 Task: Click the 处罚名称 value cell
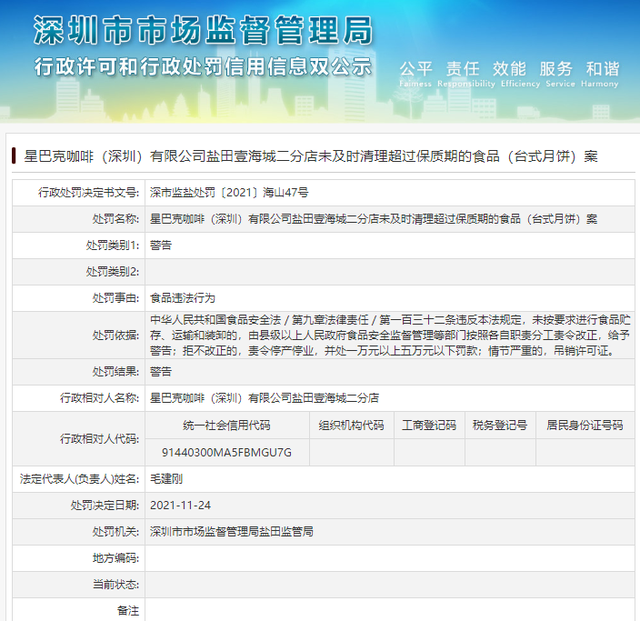coord(372,218)
